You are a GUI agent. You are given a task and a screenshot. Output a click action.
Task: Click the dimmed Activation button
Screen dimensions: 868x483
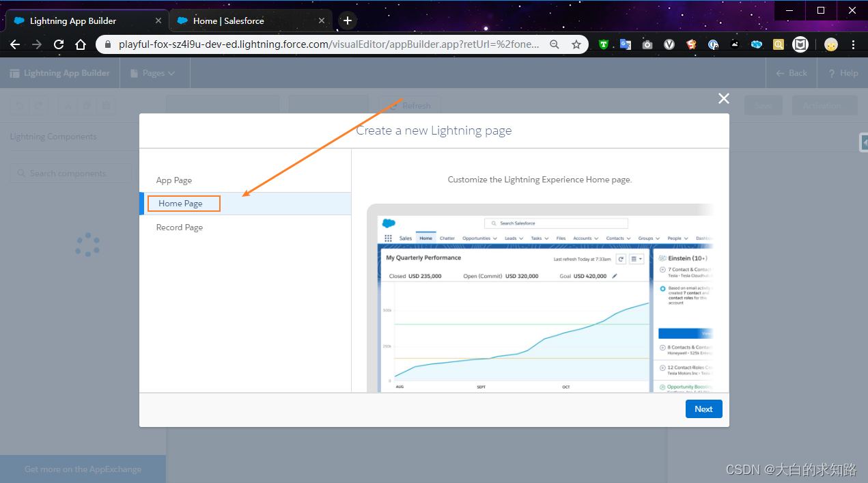824,106
